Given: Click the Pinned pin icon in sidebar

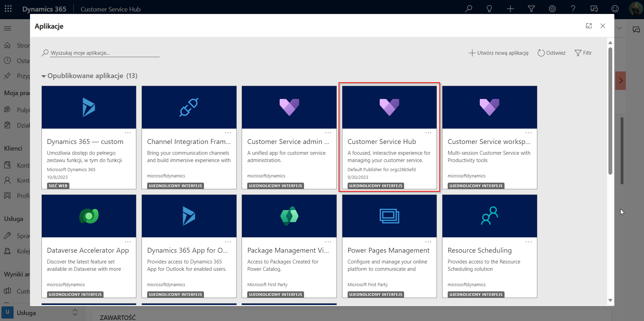Looking at the screenshot, I should point(7,76).
